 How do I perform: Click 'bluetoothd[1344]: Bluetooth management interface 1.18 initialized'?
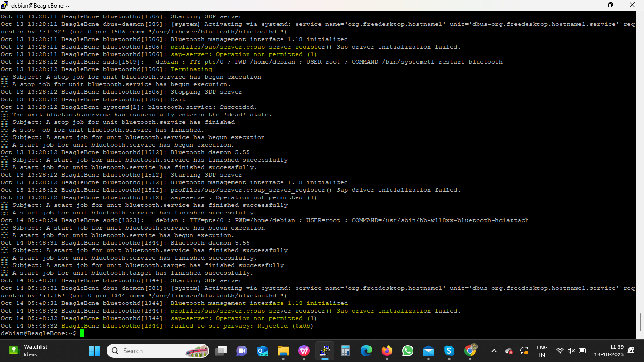[174, 303]
